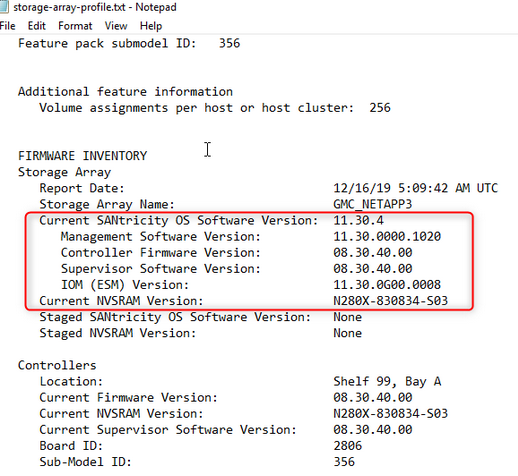Click the storage array name GMC_NETAPP3
The image size is (518, 476).
pos(373,204)
